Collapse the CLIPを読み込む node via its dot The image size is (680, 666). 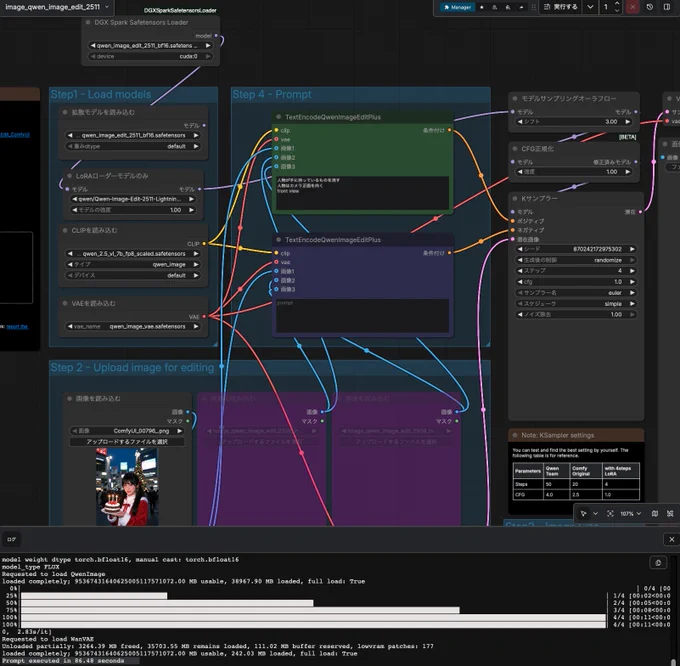tap(65, 231)
